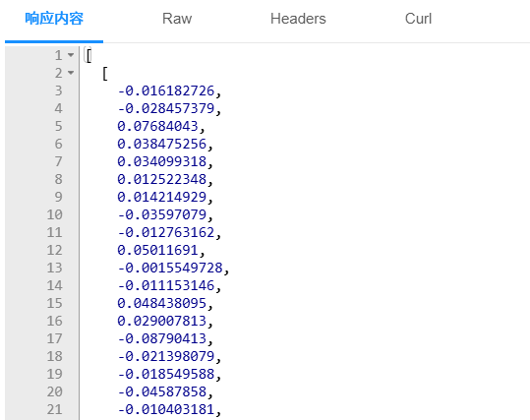Collapse the nested array at line 2
This screenshot has width=530, height=420.
[71, 73]
